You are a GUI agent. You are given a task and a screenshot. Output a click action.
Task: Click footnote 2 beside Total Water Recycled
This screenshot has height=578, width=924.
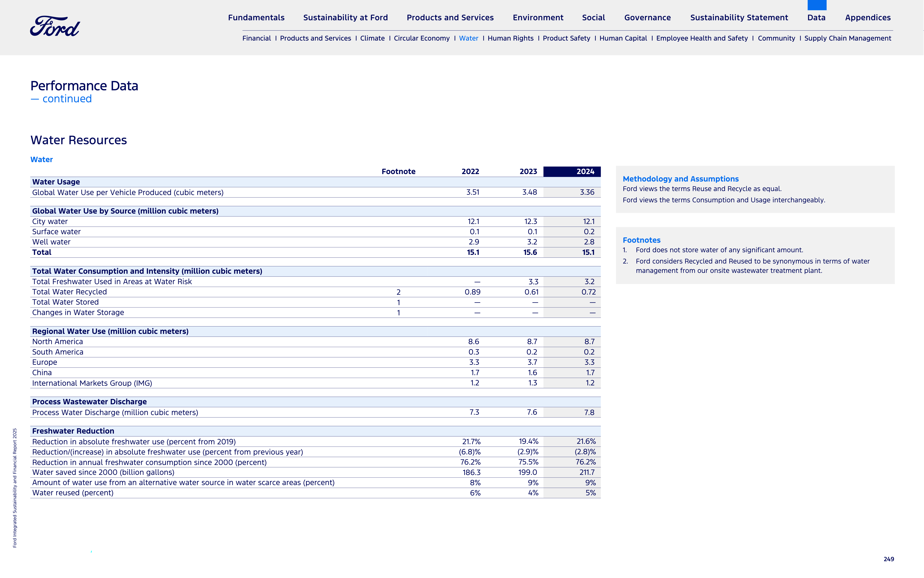pos(398,292)
